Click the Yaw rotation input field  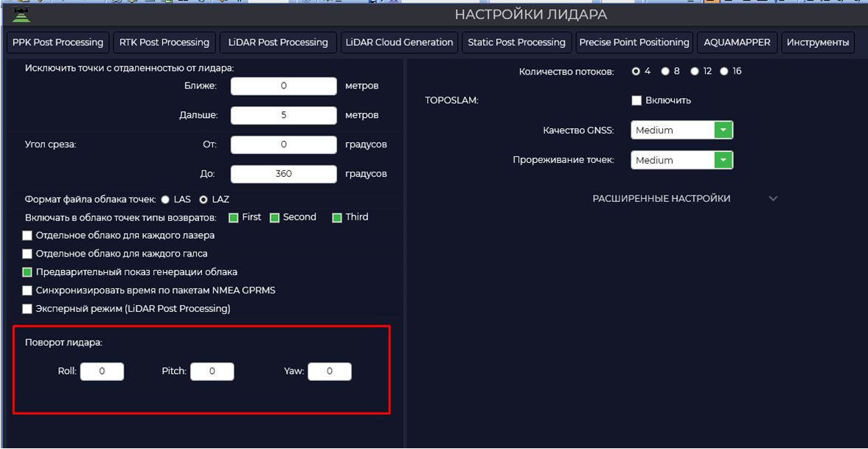(x=330, y=372)
